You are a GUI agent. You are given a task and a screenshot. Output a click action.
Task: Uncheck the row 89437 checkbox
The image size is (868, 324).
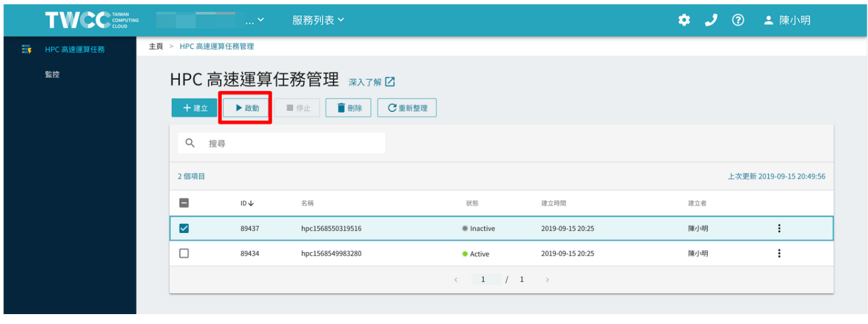click(x=184, y=228)
